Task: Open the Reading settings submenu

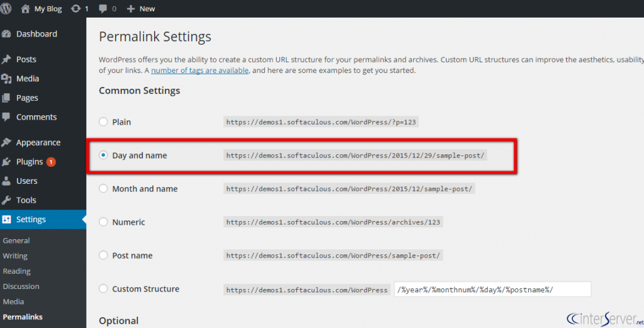Action: tap(16, 271)
